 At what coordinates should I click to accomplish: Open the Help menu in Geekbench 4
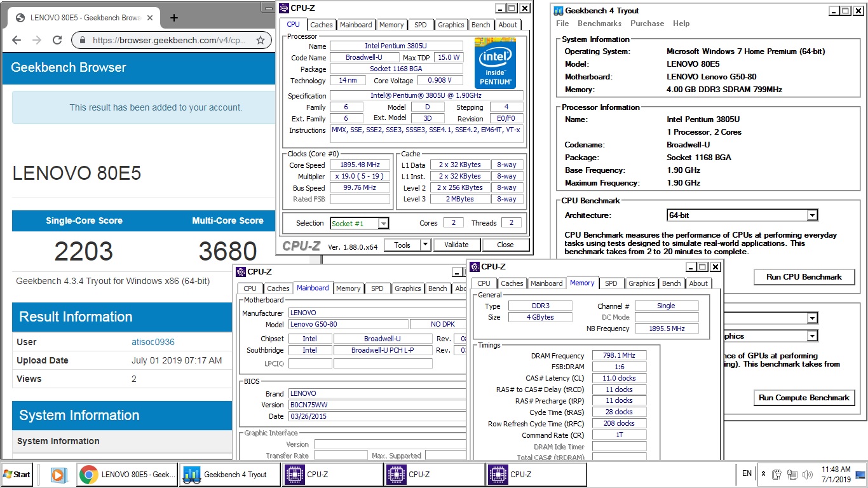click(x=681, y=24)
